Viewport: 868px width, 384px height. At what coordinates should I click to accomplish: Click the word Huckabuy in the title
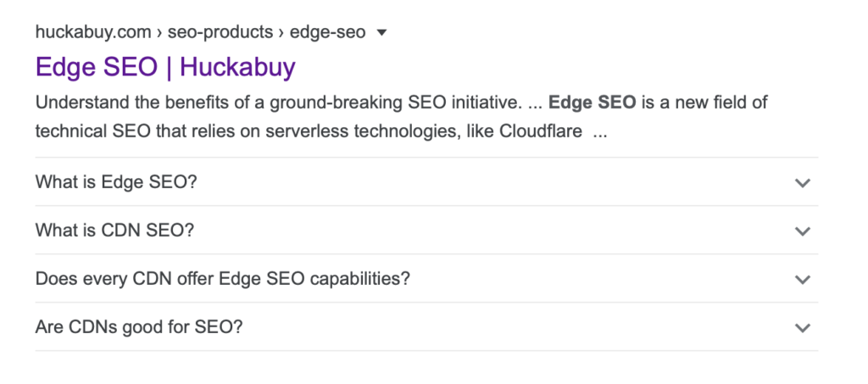coord(237,65)
